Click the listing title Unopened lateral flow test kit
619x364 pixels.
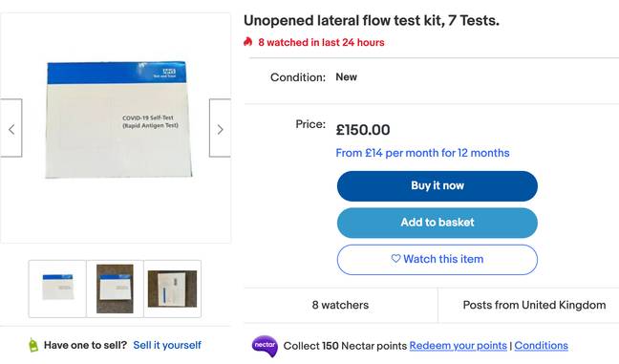371,20
